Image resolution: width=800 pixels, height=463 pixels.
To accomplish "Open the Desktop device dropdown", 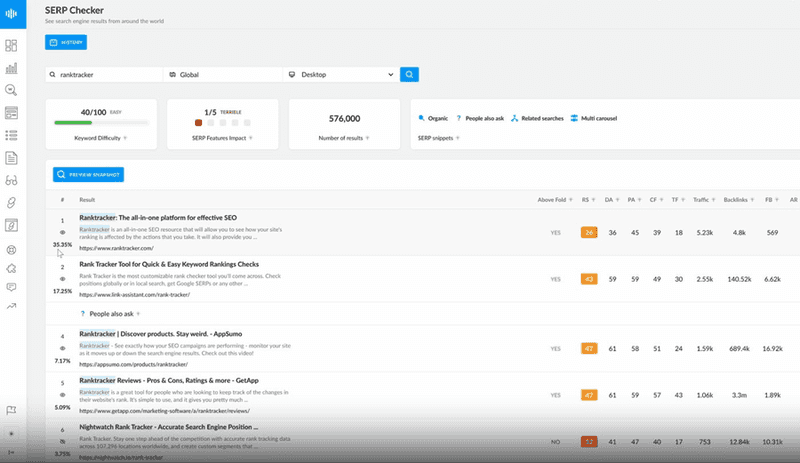I will tap(341, 75).
